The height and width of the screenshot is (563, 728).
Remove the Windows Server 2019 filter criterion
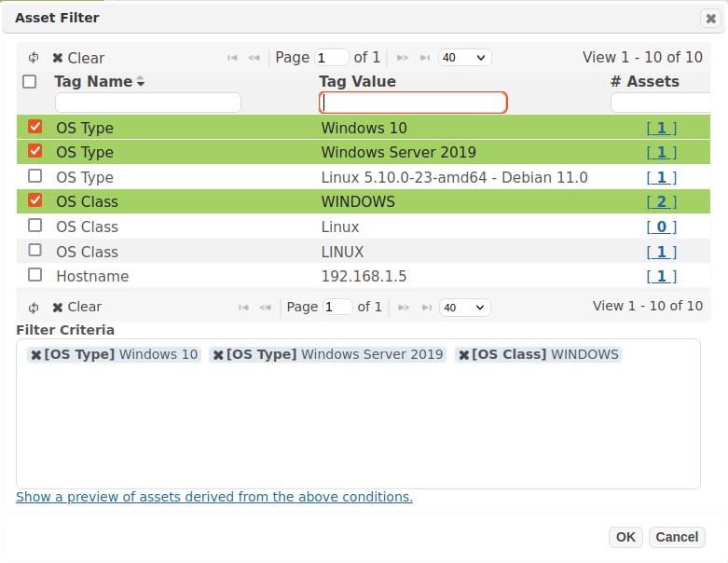tap(218, 355)
